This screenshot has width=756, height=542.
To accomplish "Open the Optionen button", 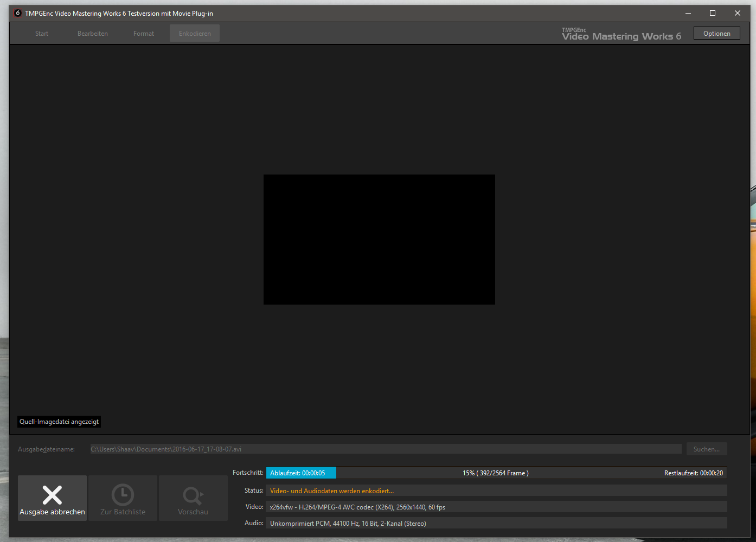I will (717, 34).
